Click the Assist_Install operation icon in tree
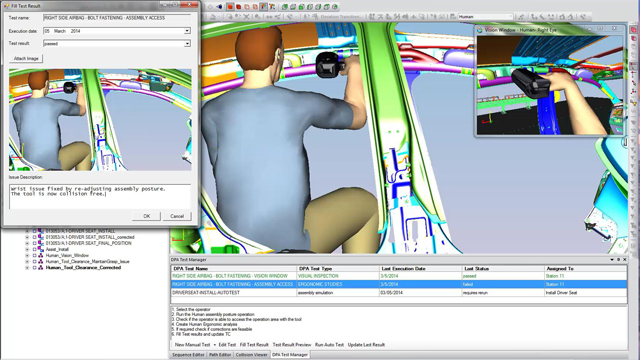640x360 pixels. (x=41, y=249)
